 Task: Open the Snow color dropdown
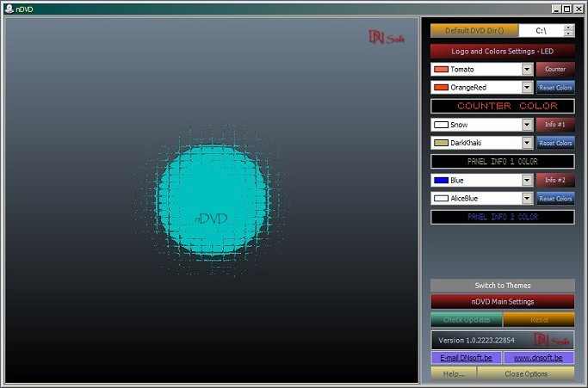[527, 125]
